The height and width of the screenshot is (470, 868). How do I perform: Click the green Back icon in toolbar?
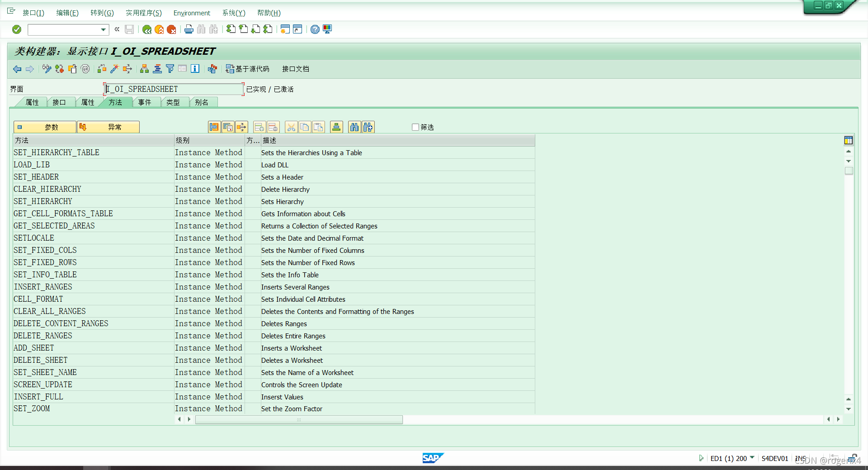click(x=147, y=29)
